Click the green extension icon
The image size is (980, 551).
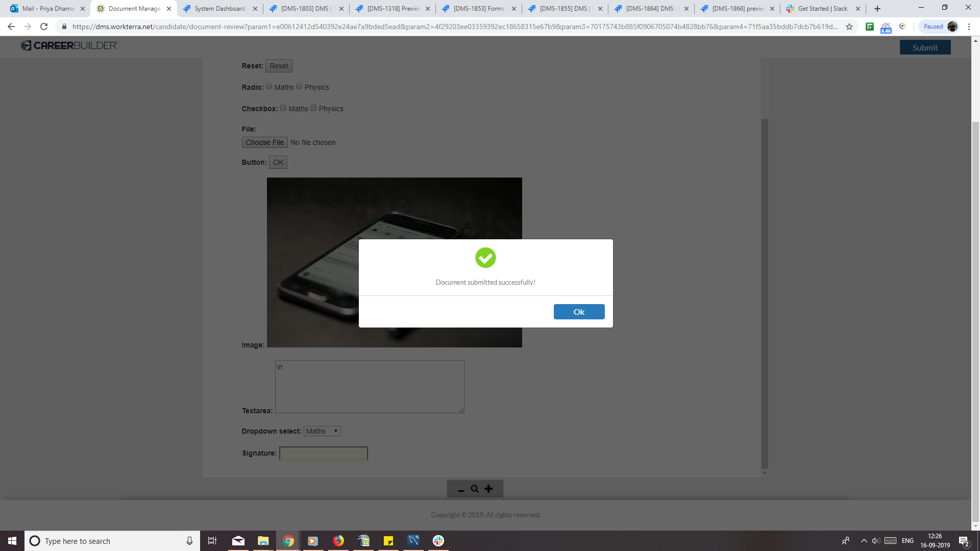click(870, 27)
